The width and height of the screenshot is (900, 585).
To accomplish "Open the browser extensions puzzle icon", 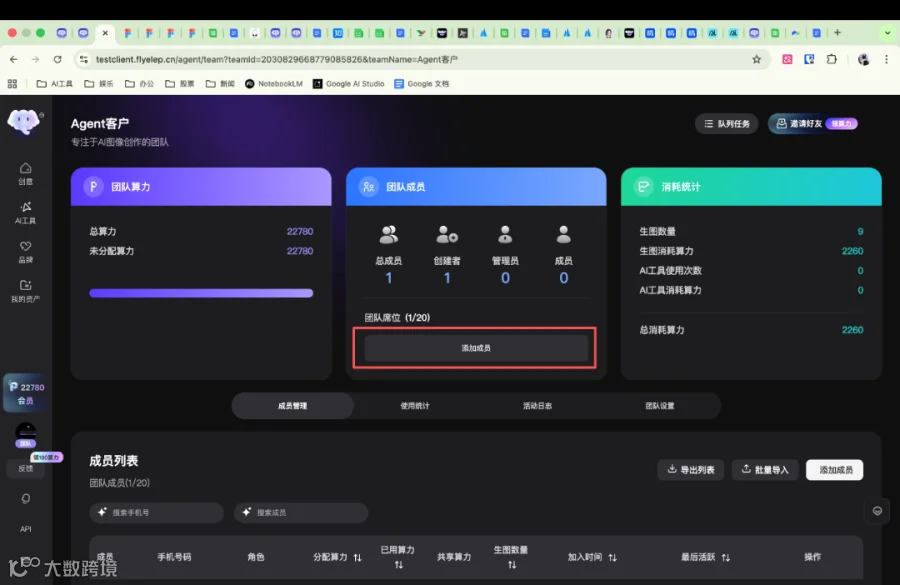I will [x=831, y=59].
